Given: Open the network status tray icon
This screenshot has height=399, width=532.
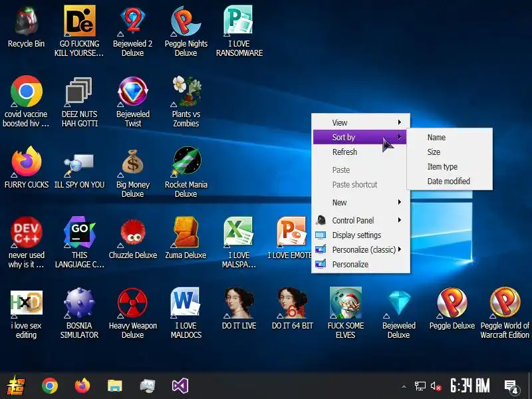Looking at the screenshot, I should 420,386.
